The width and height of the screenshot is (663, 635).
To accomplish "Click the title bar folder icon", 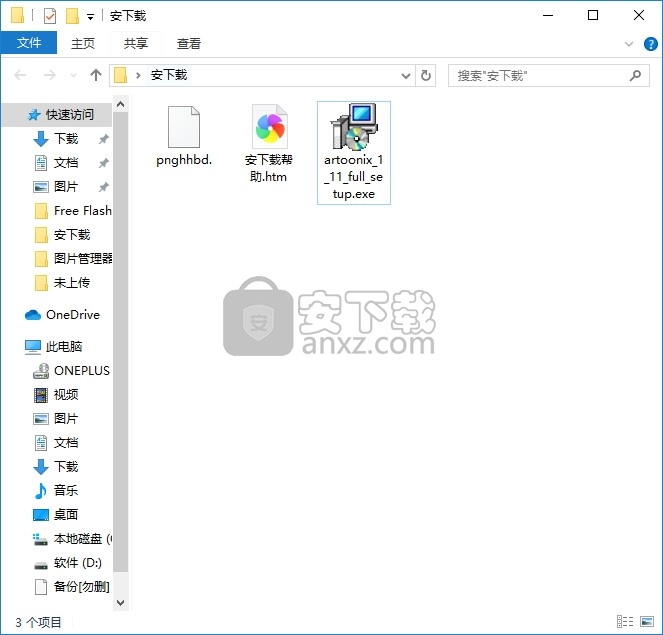I will (x=17, y=16).
